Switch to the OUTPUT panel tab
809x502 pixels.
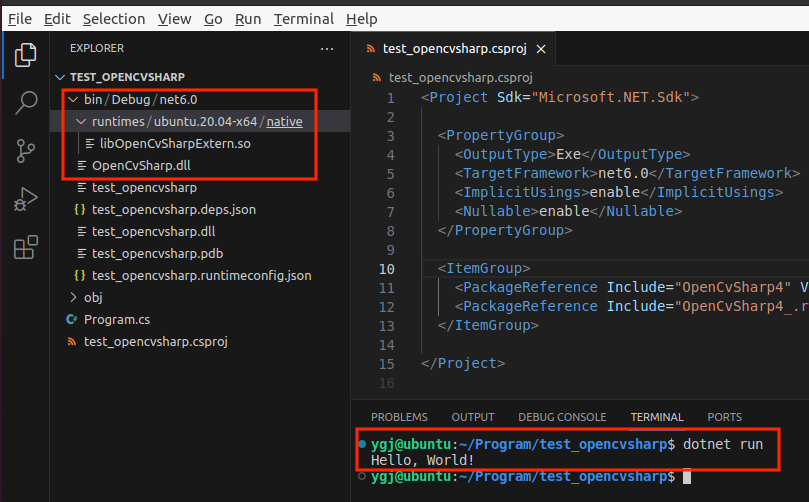[473, 417]
